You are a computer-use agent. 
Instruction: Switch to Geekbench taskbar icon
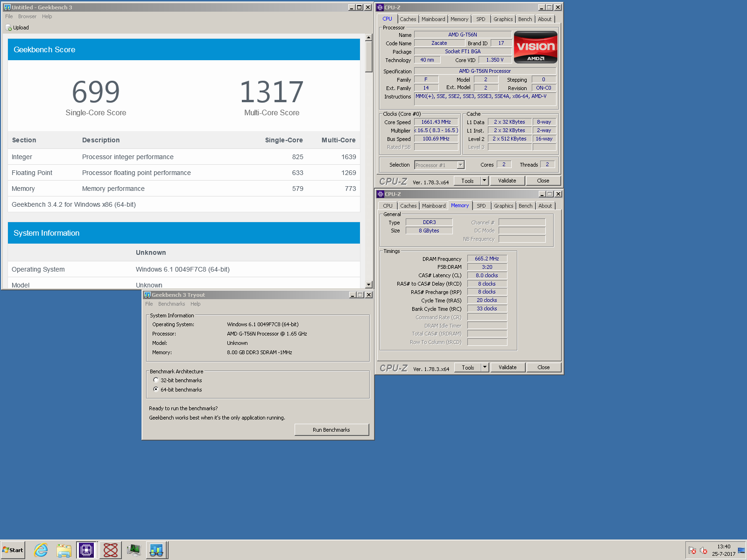pyautogui.click(x=156, y=550)
